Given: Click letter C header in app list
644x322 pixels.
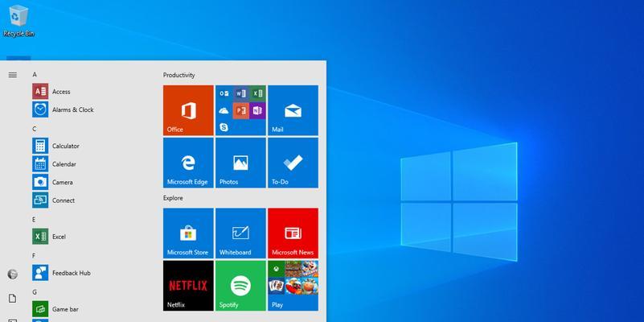Looking at the screenshot, I should pos(35,129).
